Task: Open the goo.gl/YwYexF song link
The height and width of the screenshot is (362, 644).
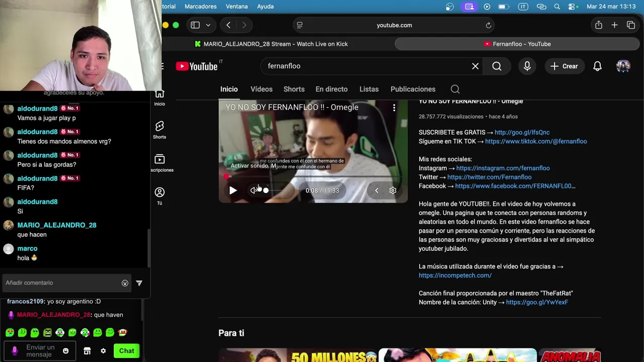Action: [537, 302]
